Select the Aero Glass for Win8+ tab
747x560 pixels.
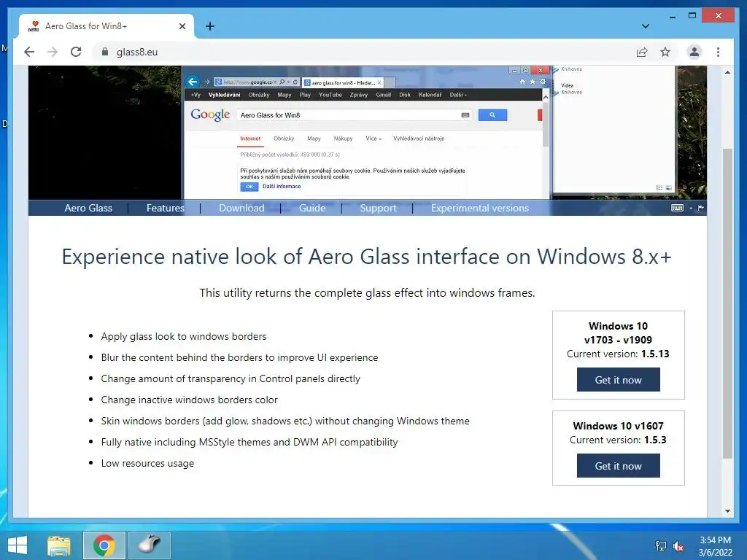pos(107,26)
